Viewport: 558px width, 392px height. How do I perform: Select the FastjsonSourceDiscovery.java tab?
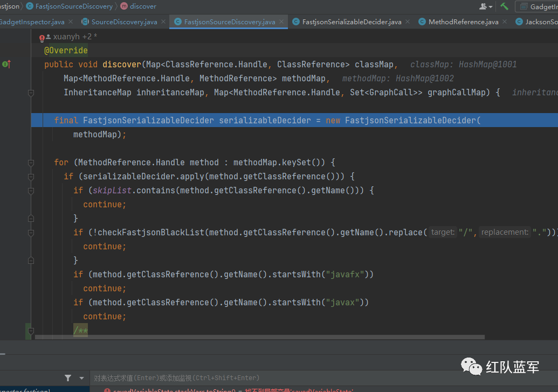pos(230,22)
